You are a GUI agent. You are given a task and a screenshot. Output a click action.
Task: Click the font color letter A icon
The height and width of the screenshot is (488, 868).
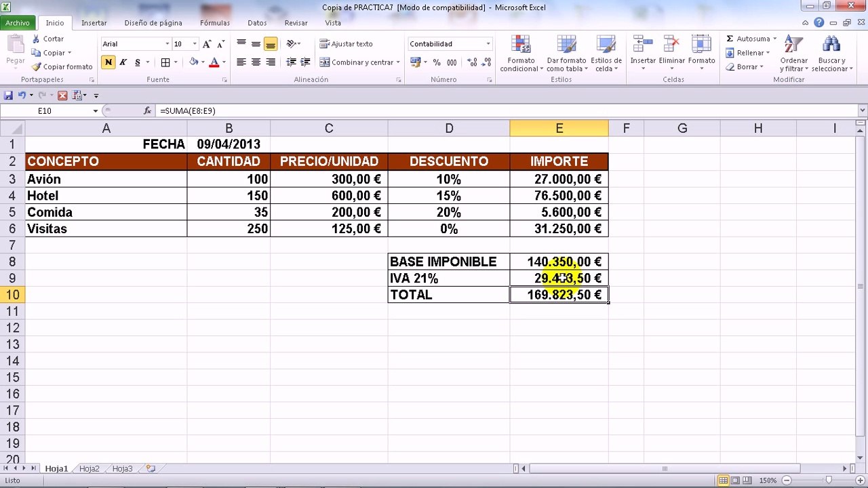[x=214, y=62]
